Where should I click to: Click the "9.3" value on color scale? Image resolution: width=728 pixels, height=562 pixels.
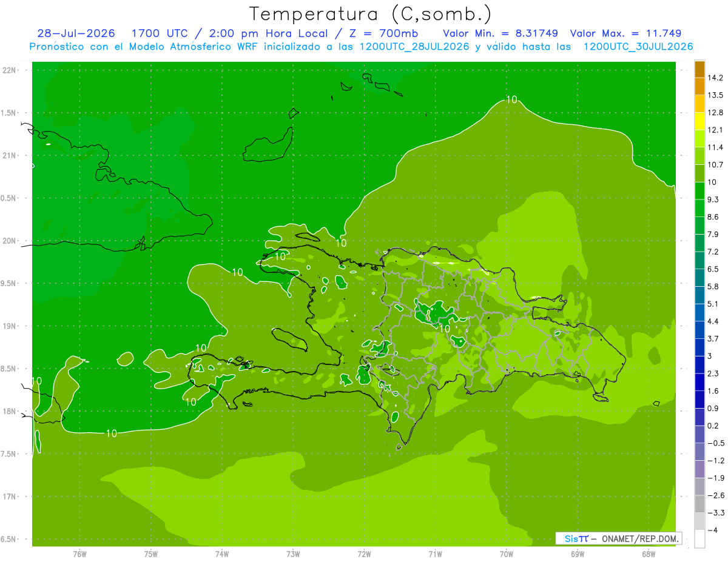(713, 199)
